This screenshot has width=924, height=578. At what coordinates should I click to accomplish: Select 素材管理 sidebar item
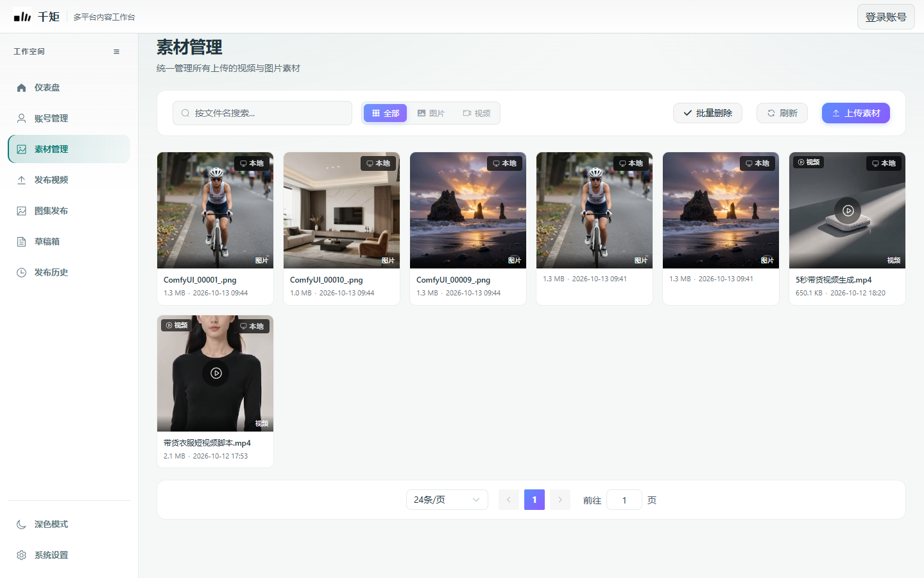[x=69, y=149]
